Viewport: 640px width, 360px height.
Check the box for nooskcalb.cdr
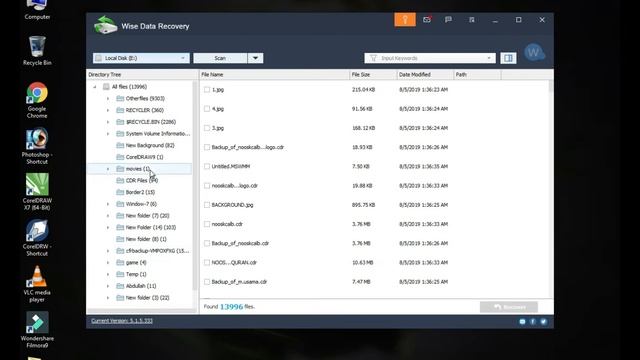pyautogui.click(x=207, y=224)
